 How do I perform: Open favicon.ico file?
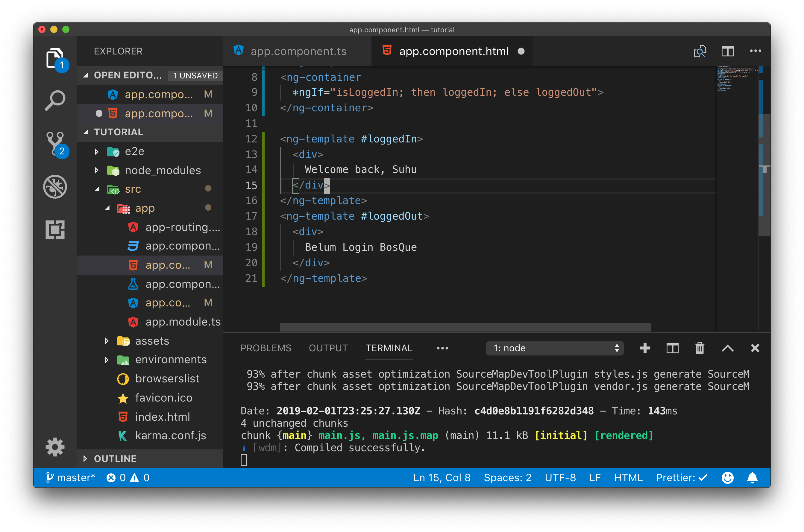(150, 398)
